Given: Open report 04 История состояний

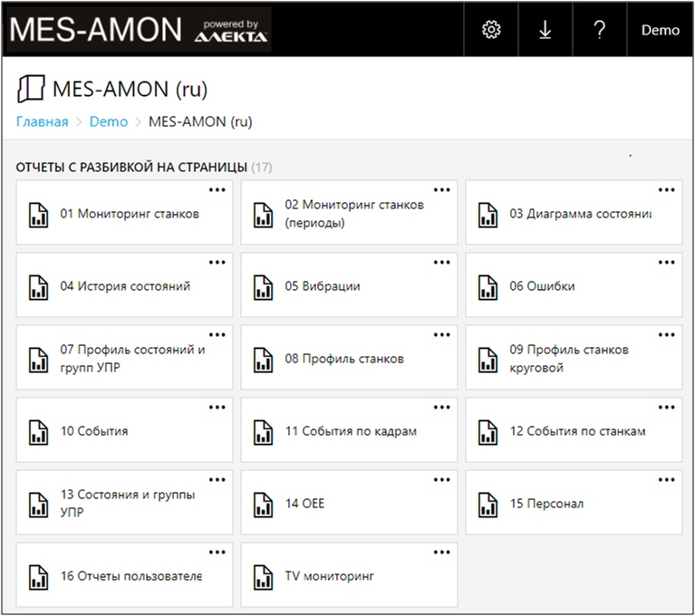Looking at the screenshot, I should tap(125, 286).
